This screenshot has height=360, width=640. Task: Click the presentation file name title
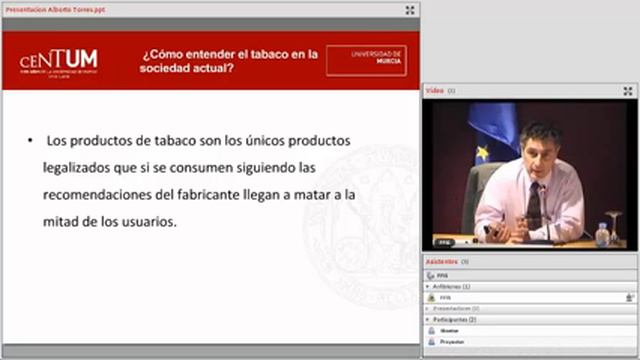55,9
